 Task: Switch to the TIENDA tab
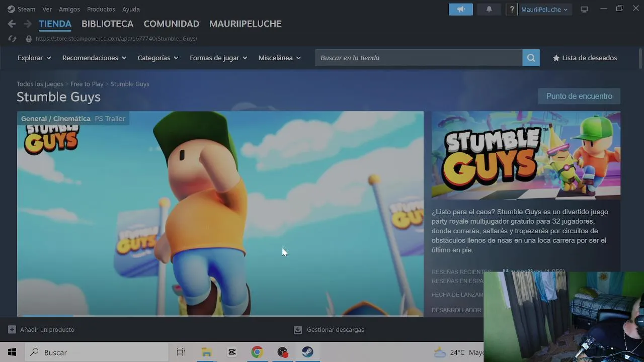point(55,24)
